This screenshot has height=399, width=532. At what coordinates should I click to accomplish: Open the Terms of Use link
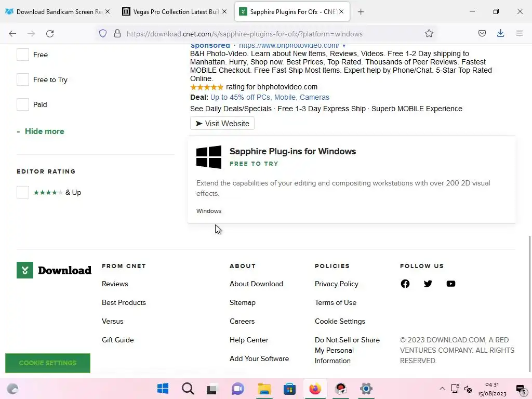tap(336, 303)
